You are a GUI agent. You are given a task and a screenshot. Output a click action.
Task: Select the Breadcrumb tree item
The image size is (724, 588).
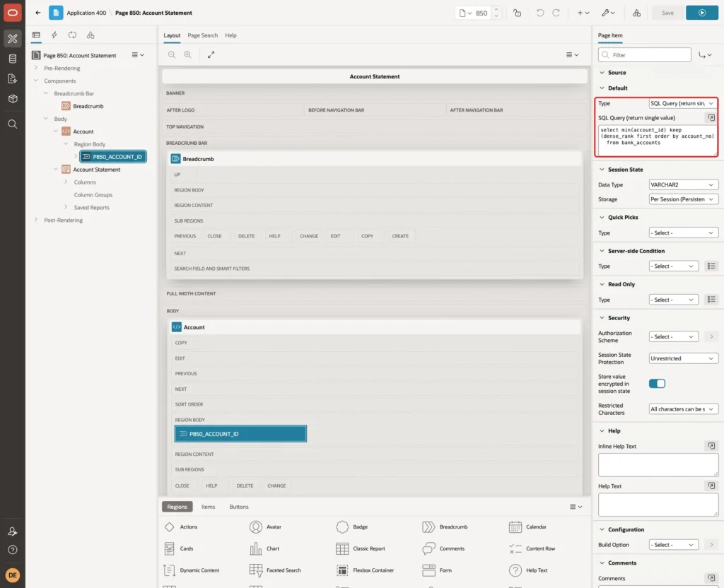pyautogui.click(x=88, y=106)
